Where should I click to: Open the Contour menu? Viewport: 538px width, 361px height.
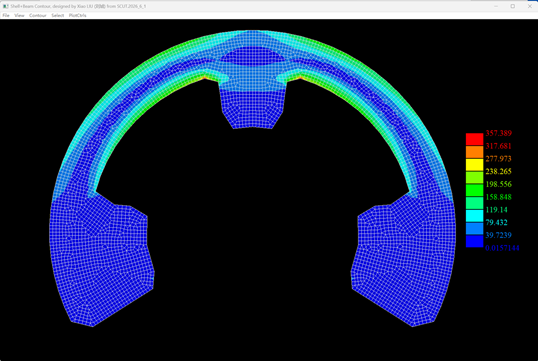click(x=38, y=15)
